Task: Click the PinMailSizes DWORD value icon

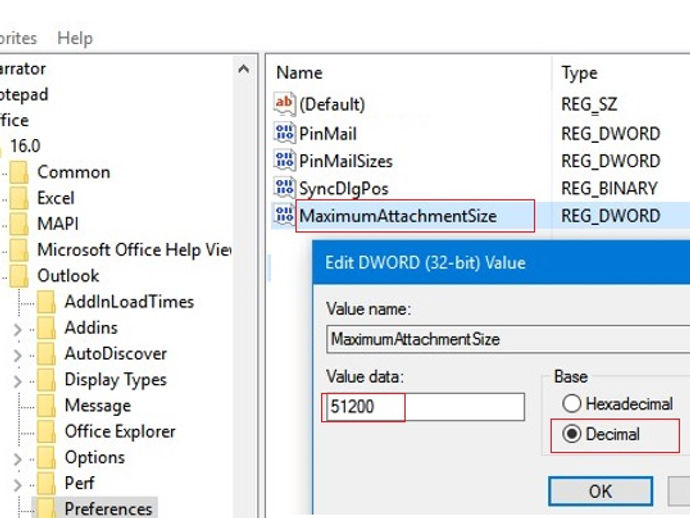Action: 284,161
